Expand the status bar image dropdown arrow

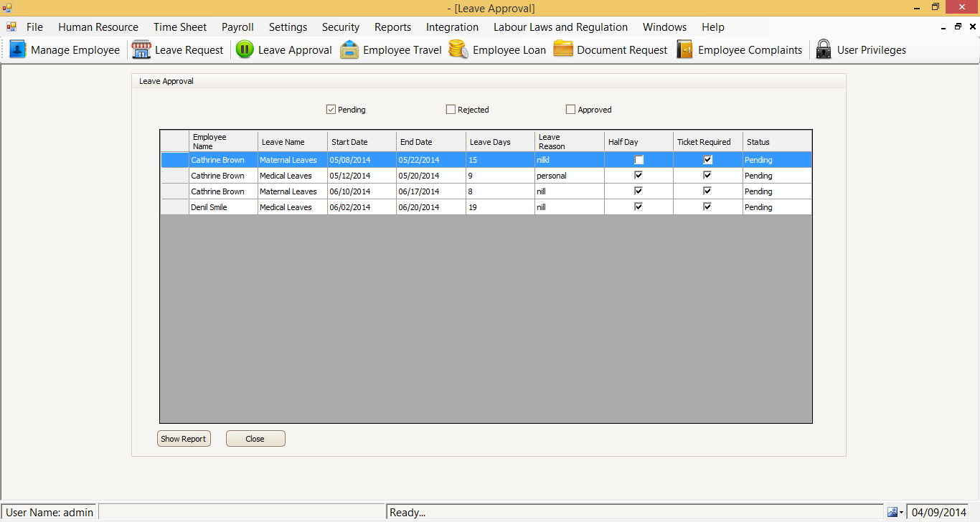tap(901, 513)
